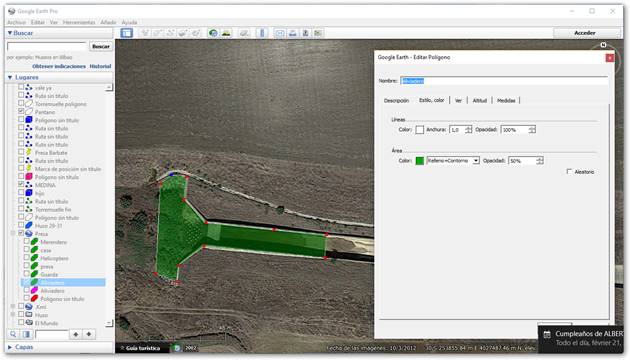Image resolution: width=630 pixels, height=360 pixels.
Task: Open the green area color swatch
Action: coord(419,161)
